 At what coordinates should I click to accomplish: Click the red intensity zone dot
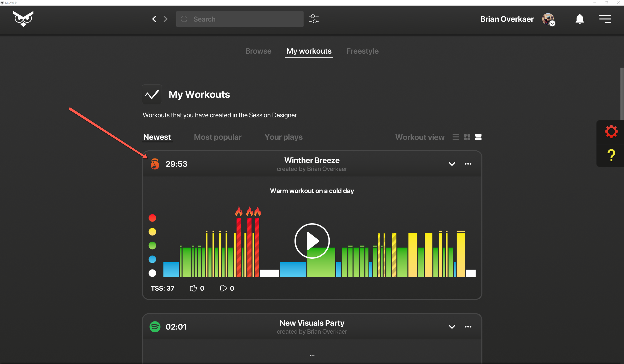click(152, 218)
